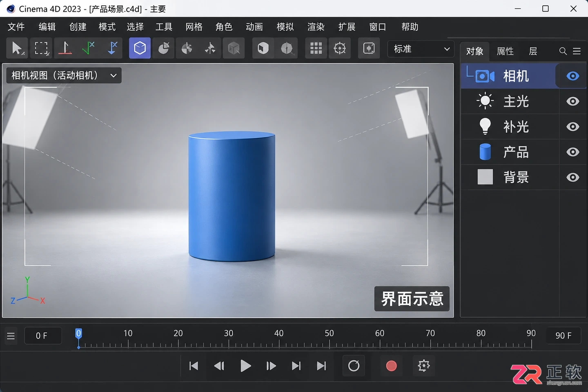Click the sun icon of 主光 row
This screenshot has width=588, height=392.
pos(485,101)
